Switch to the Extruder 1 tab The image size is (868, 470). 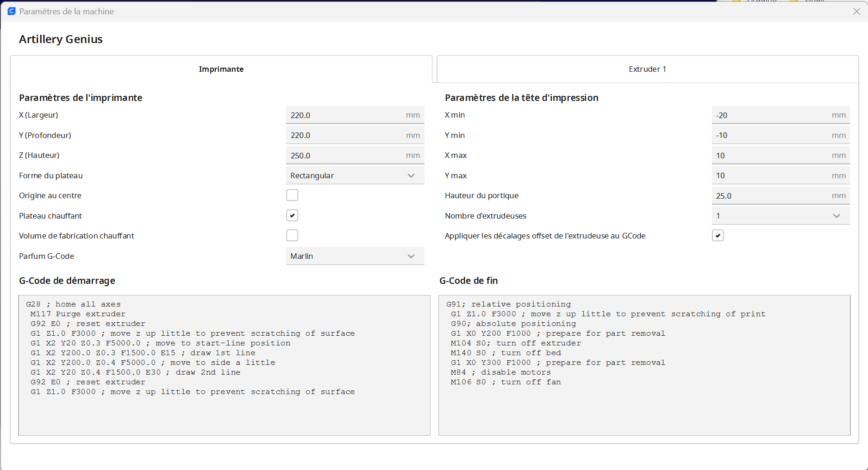648,69
